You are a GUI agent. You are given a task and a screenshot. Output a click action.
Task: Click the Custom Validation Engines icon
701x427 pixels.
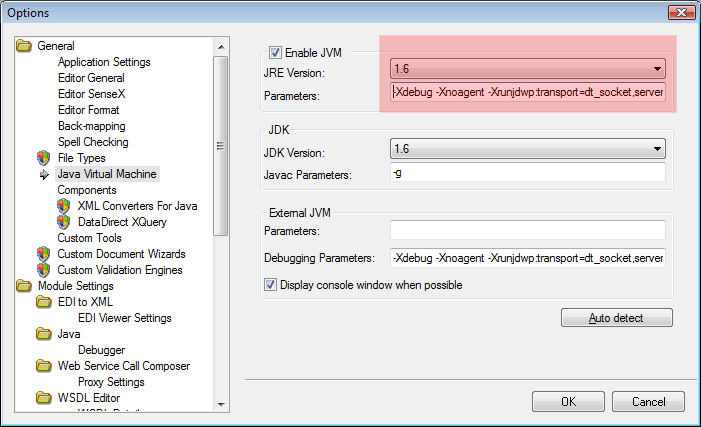point(44,270)
